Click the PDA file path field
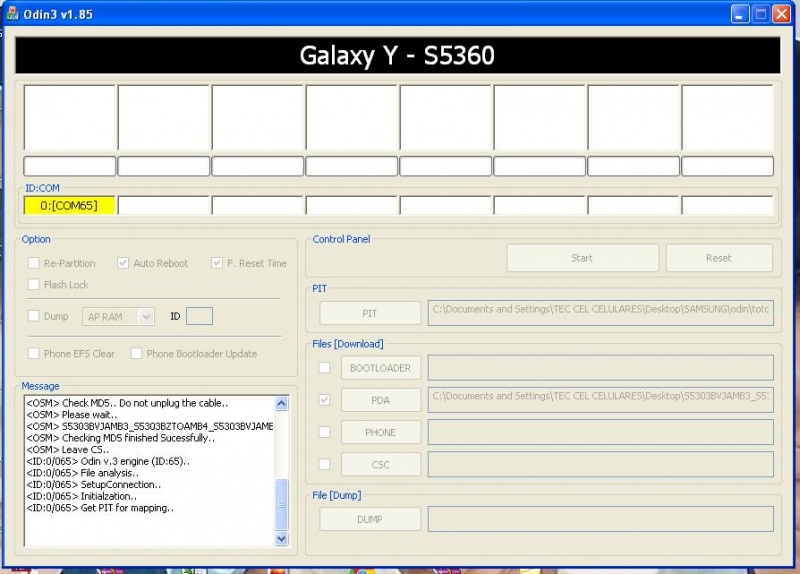Viewport: 800px width, 574px height. click(601, 400)
